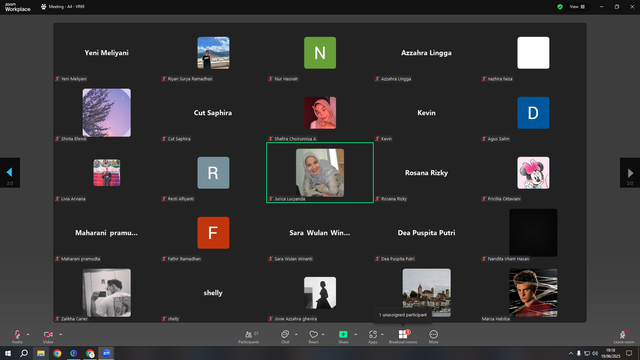Select Zalikha Carier's black-and-white photo
The height and width of the screenshot is (360, 640).
coord(107,293)
